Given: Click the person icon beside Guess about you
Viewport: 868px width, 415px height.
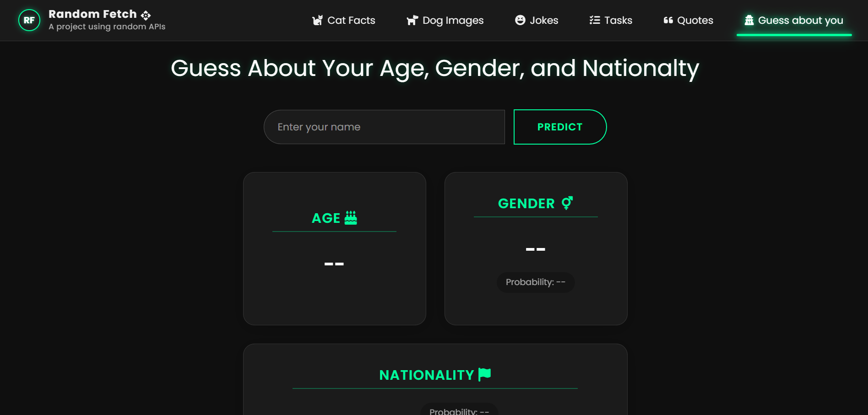Looking at the screenshot, I should 749,20.
